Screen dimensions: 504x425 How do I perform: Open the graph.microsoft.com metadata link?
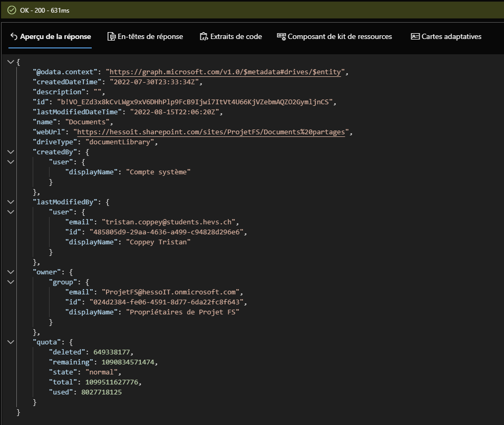tap(225, 72)
